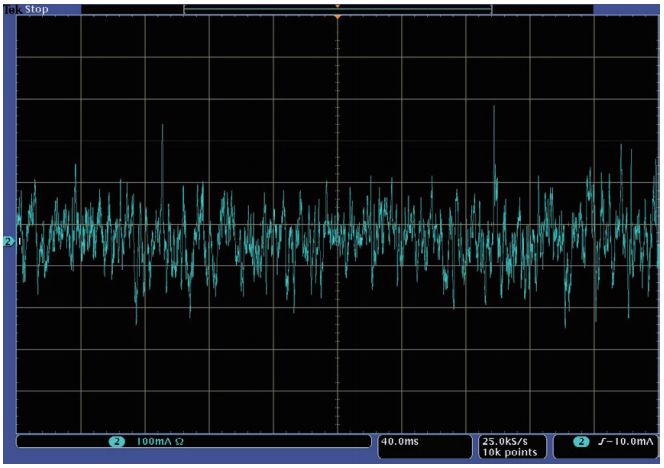
Task: Click the 100mA Ω vertical scale readout
Action: click(160, 442)
